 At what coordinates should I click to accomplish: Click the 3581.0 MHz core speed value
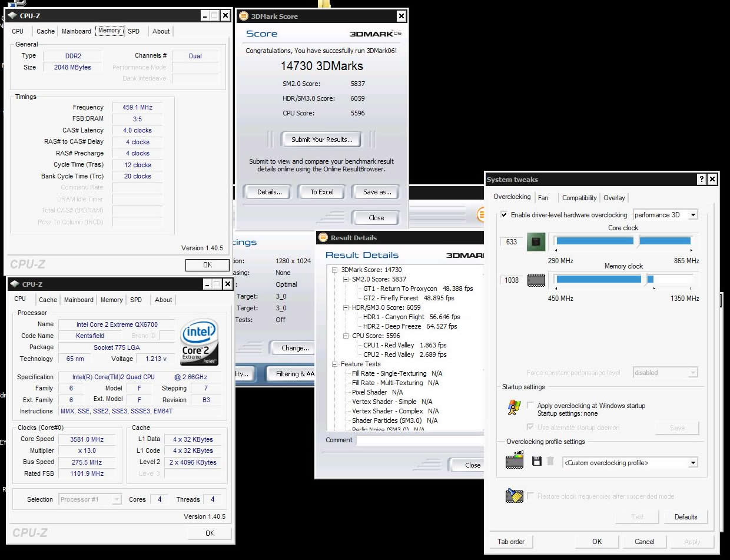[x=87, y=439]
